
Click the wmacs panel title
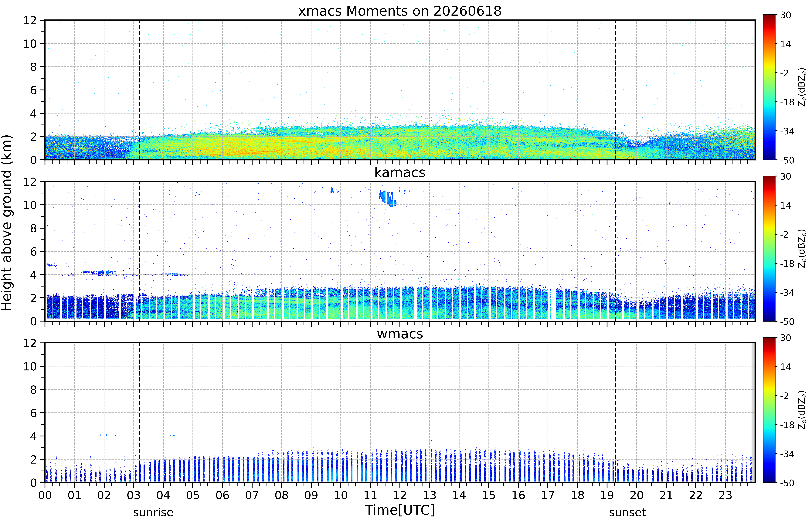[400, 334]
